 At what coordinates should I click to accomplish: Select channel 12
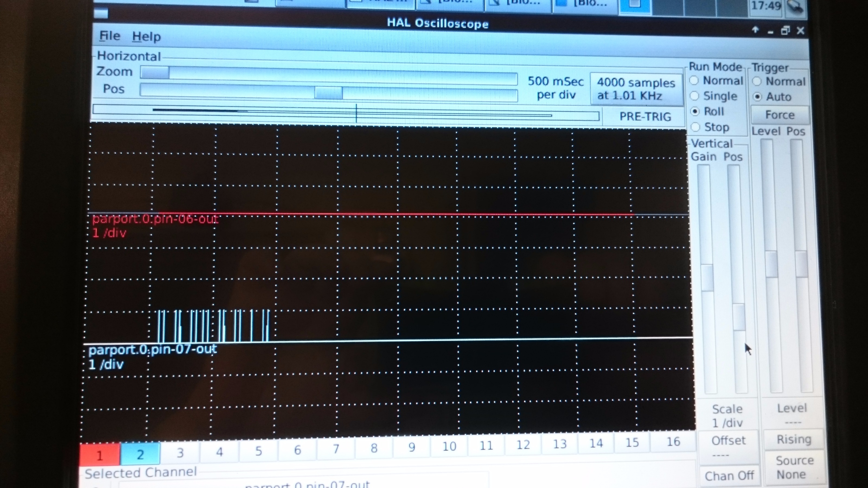pyautogui.click(x=523, y=445)
